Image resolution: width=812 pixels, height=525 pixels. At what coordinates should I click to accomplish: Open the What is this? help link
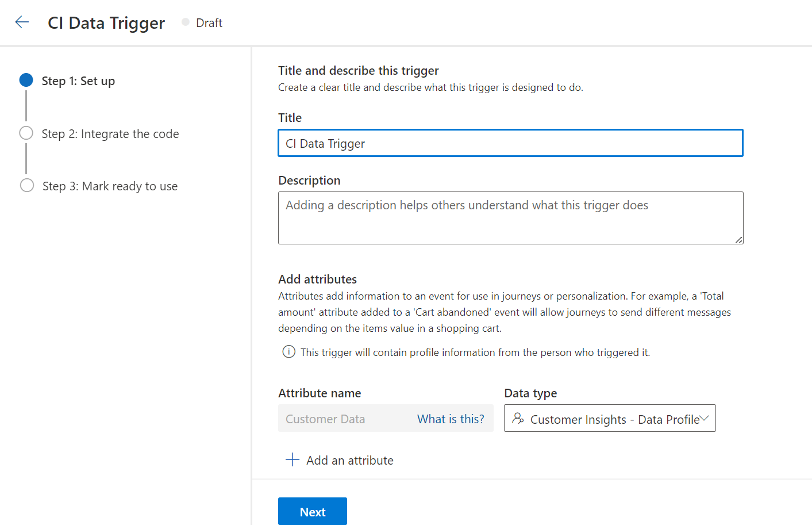[450, 419]
